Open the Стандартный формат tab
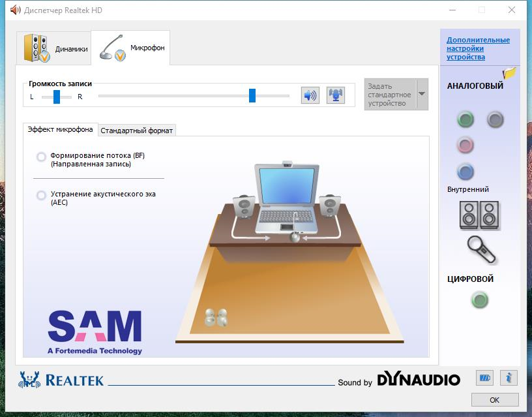532x417 pixels. coord(137,131)
